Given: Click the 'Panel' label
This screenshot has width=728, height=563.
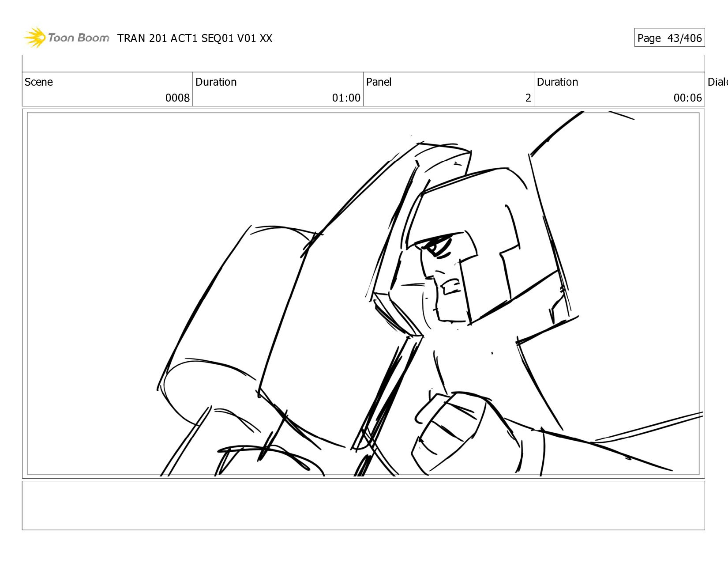Looking at the screenshot, I should [x=379, y=82].
